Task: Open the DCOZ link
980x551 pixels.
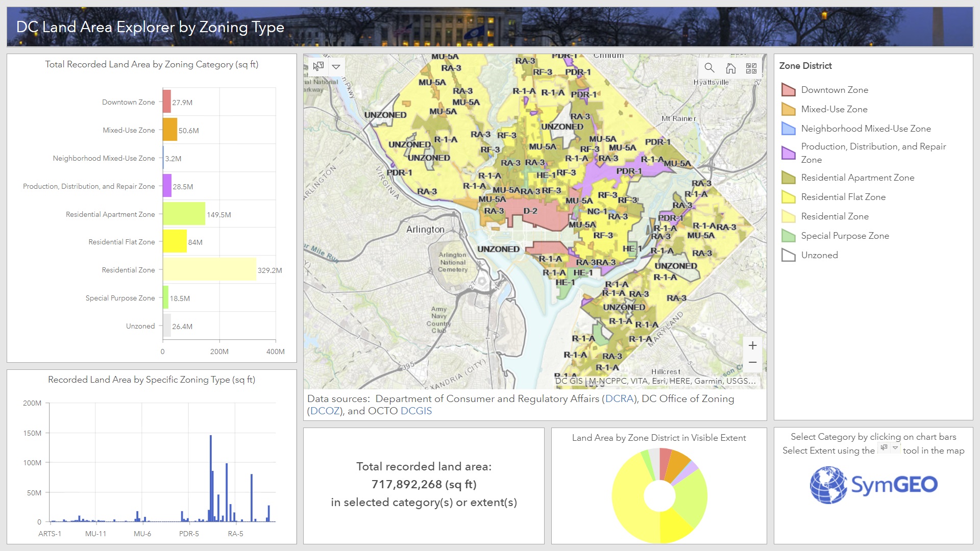Action: point(325,411)
